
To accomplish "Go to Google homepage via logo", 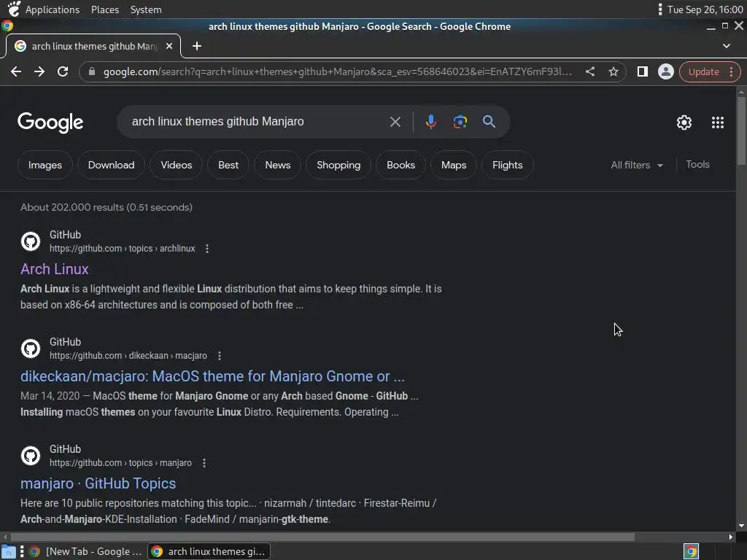I will [x=50, y=122].
